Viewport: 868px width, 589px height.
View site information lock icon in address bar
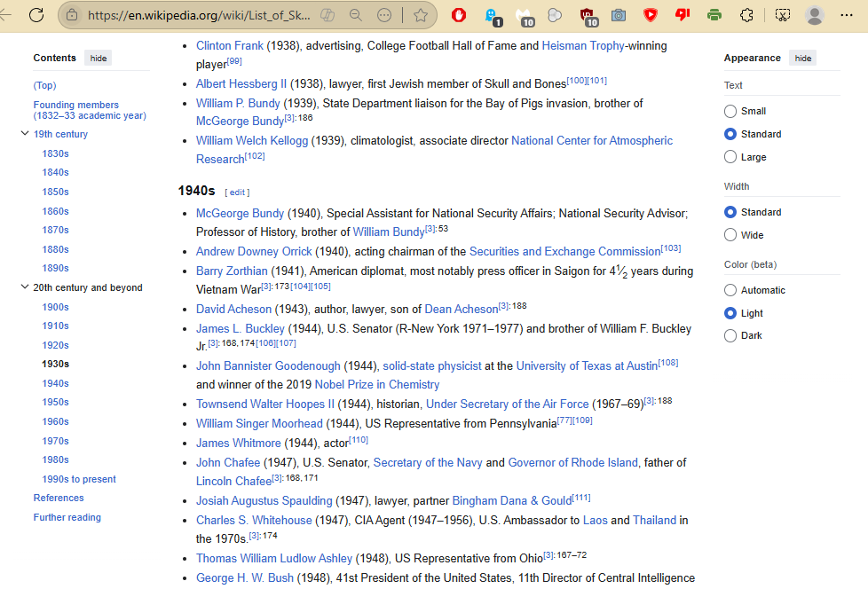tap(72, 15)
